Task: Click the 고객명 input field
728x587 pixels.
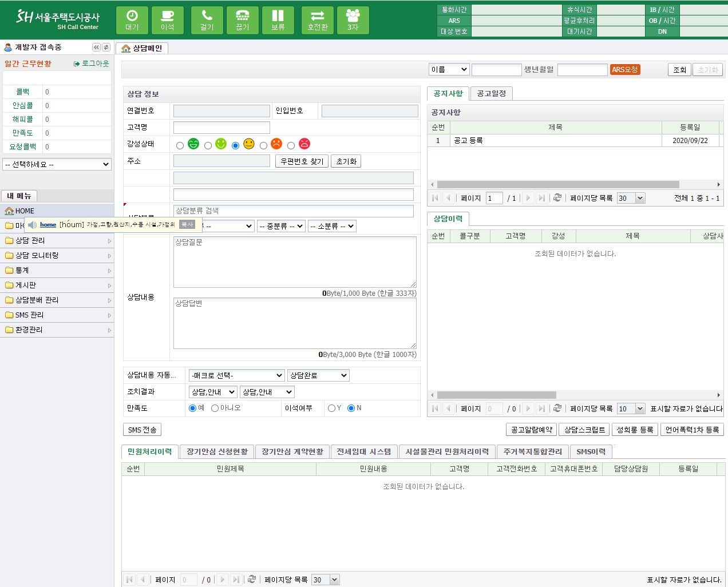Action: click(x=221, y=127)
